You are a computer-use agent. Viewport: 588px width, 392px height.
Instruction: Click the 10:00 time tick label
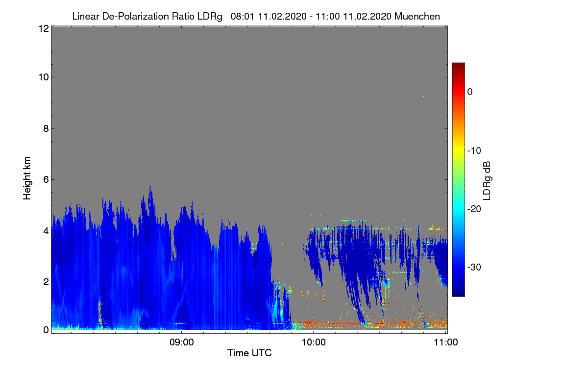pos(314,343)
